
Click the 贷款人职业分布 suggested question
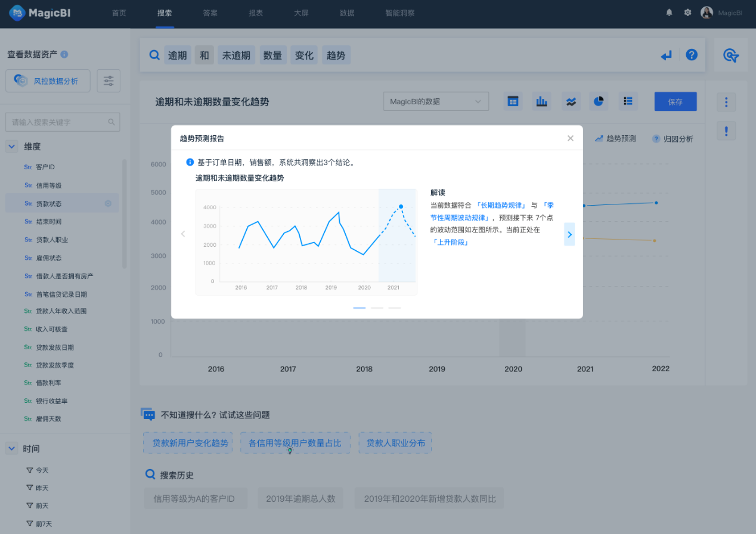coord(395,443)
